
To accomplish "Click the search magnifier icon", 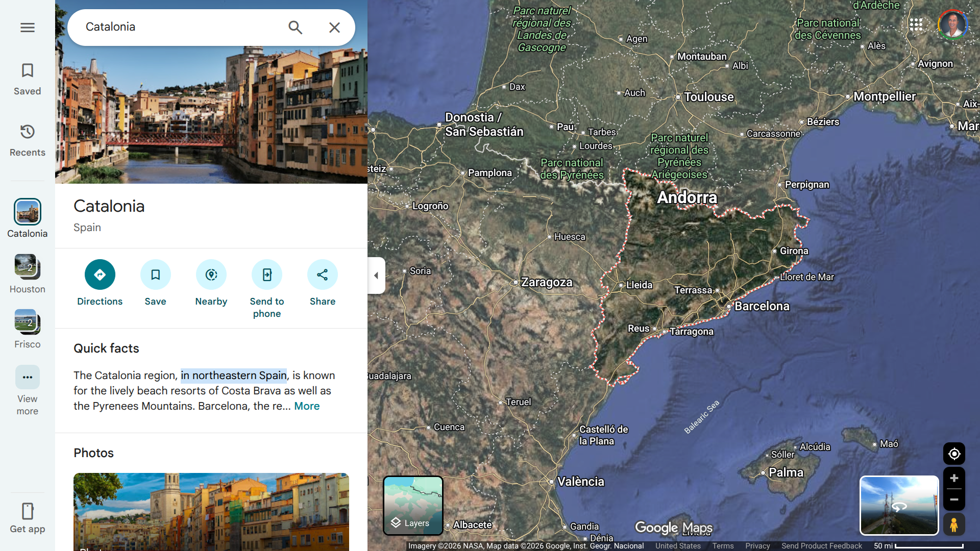I will pos(295,28).
